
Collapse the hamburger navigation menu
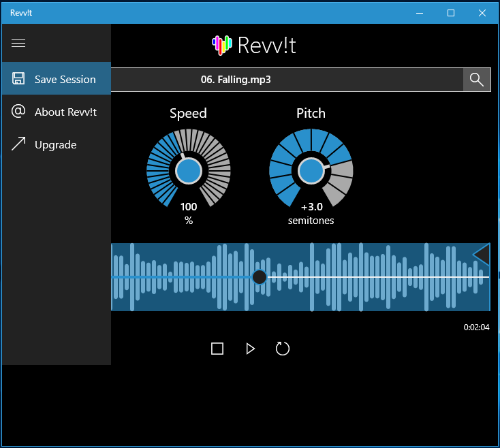(18, 43)
